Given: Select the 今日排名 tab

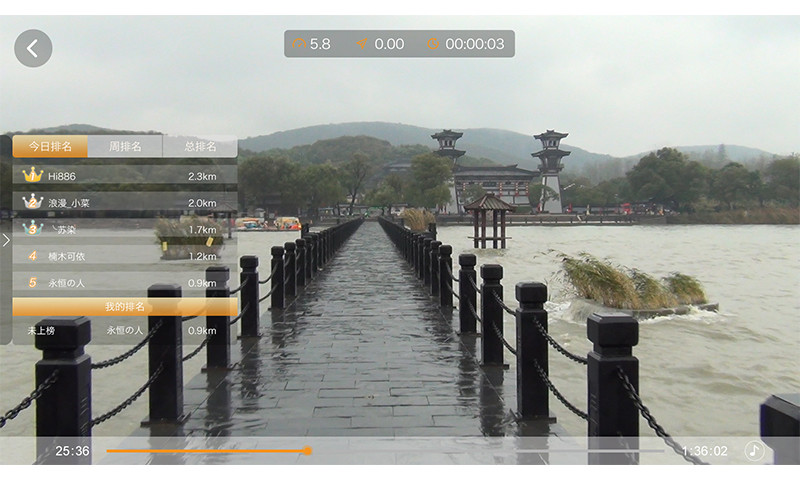Looking at the screenshot, I should [50, 147].
